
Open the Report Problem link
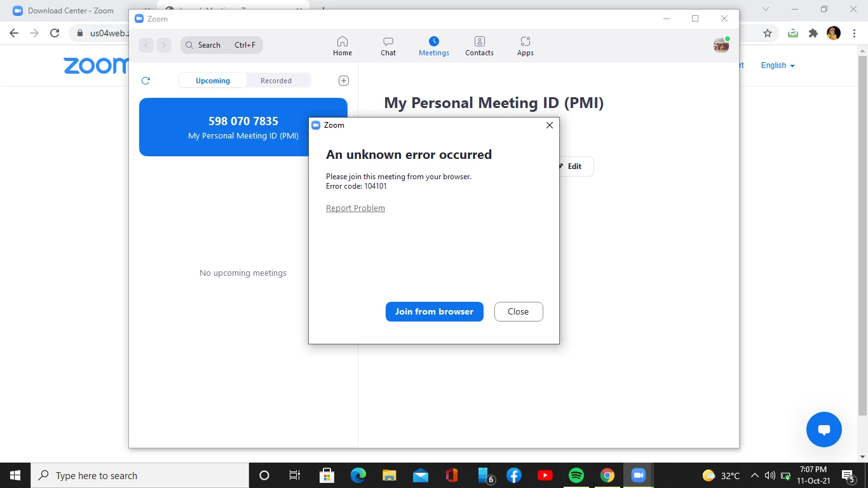(355, 208)
